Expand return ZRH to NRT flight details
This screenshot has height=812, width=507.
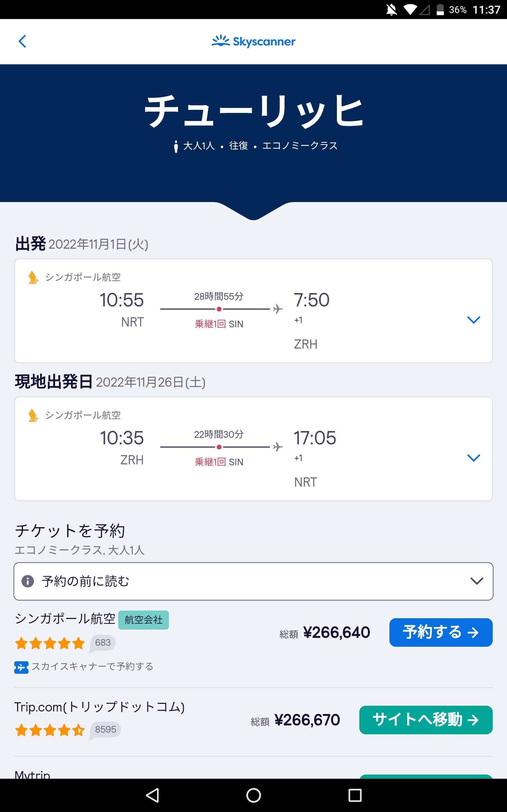pyautogui.click(x=473, y=458)
